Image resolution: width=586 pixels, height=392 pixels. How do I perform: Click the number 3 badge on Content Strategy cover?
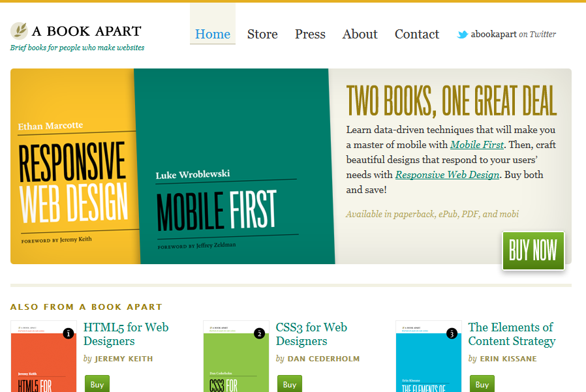click(x=452, y=333)
